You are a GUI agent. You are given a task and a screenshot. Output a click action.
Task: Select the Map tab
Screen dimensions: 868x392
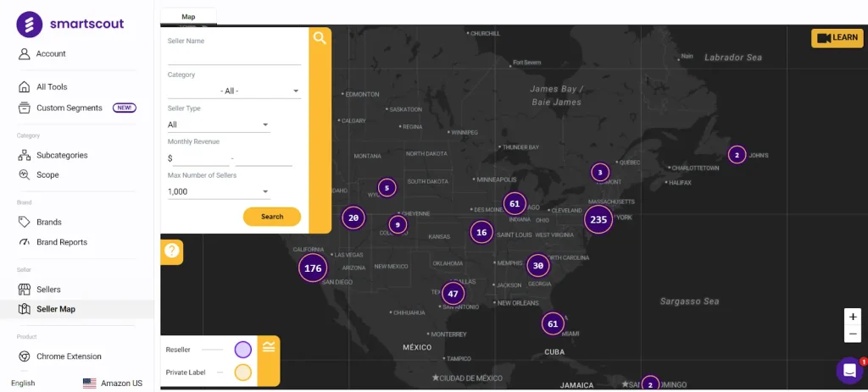pos(188,16)
